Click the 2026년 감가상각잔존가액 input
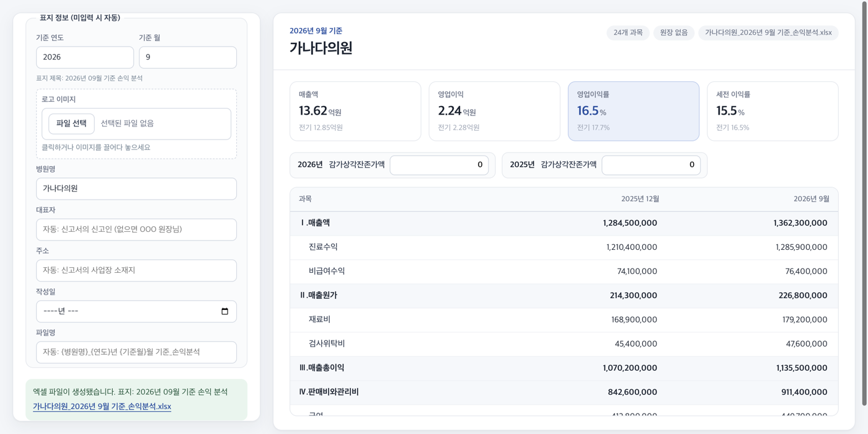868x434 pixels. (439, 165)
